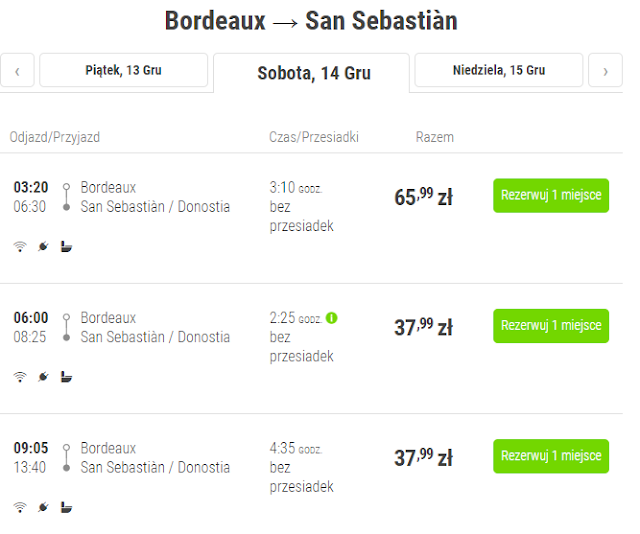Screen dimensions: 640x534
Task: Click the 65,99 zł price
Action: point(423,197)
